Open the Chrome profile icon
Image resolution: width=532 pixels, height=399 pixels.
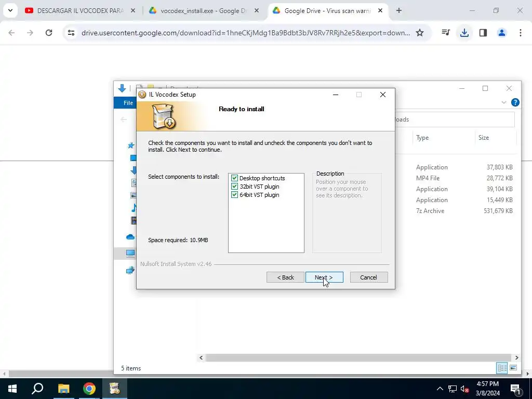pos(501,33)
